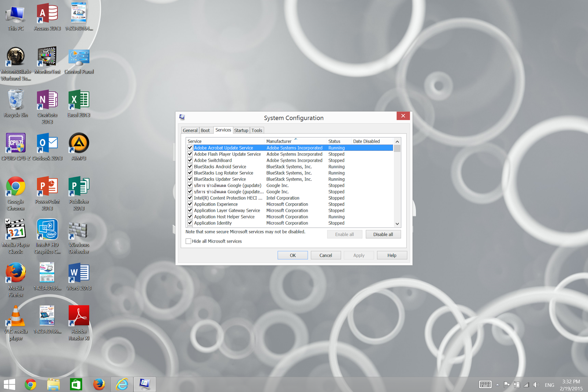588x392 pixels.
Task: Open Mozilla Firefox desktop shortcut
Action: (x=16, y=280)
